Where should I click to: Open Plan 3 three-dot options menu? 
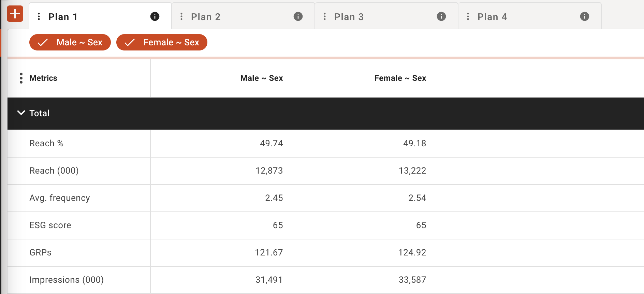[325, 16]
